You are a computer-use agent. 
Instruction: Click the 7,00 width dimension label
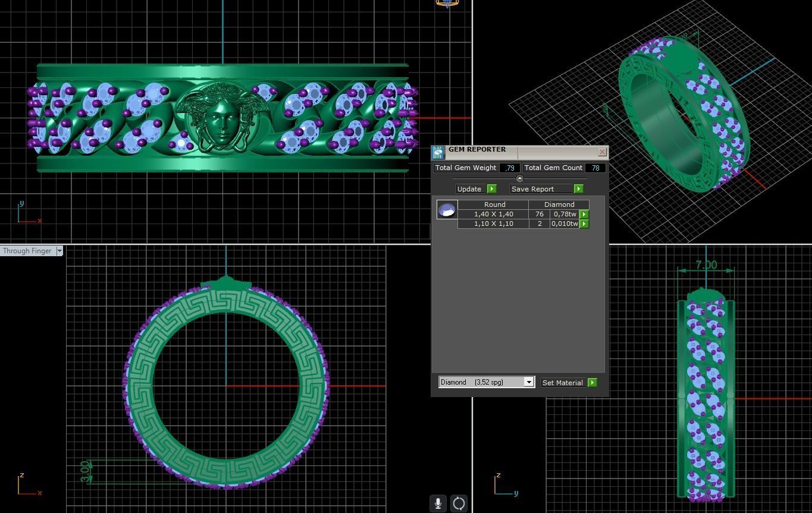click(x=706, y=265)
